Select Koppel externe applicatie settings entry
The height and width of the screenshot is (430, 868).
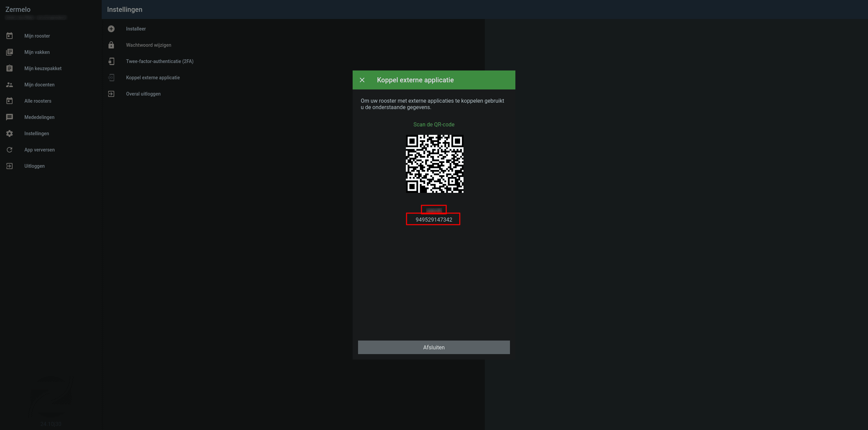pos(153,78)
